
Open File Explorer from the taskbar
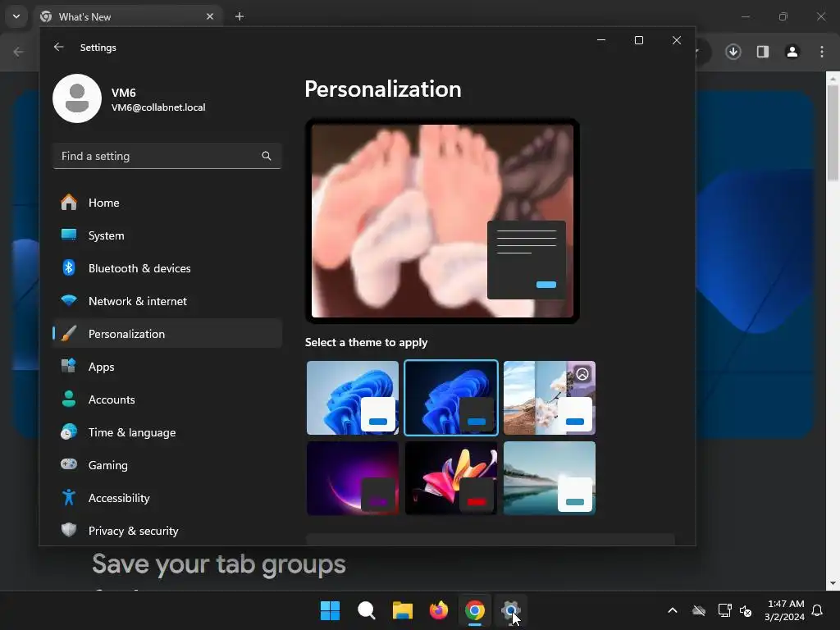[402, 610]
